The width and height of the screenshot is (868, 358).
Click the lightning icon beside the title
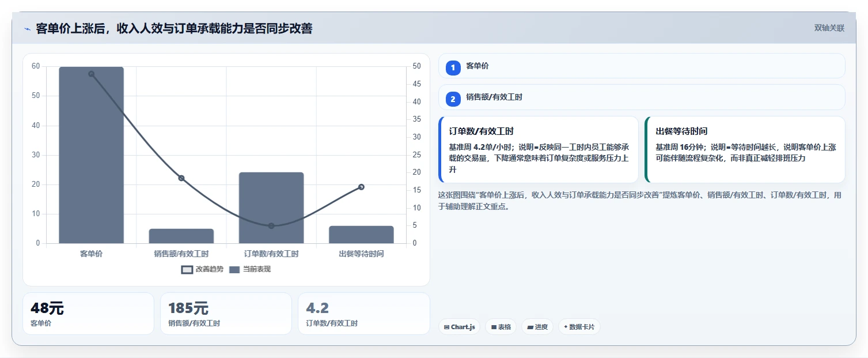click(x=27, y=29)
